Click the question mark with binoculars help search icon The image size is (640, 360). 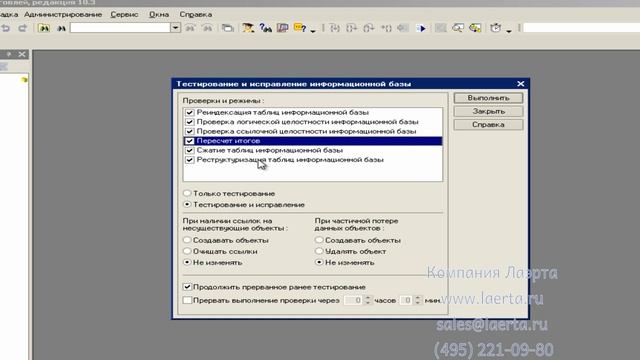(x=265, y=28)
